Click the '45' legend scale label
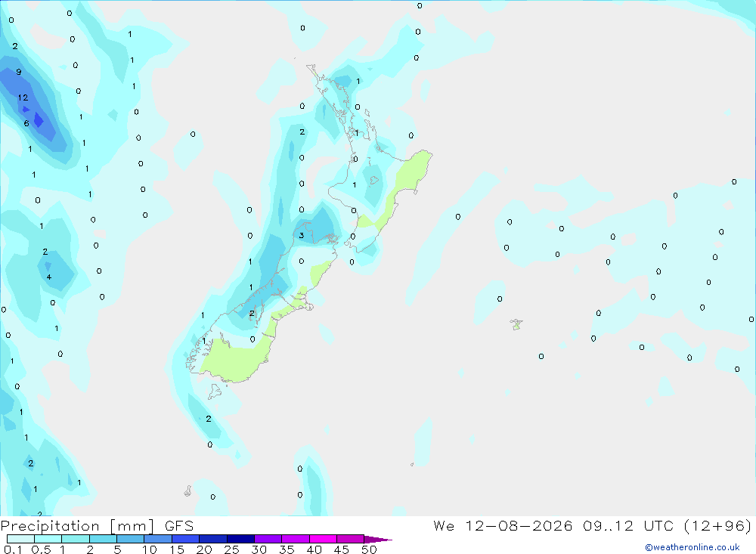This screenshot has height=554, width=756. click(x=342, y=549)
